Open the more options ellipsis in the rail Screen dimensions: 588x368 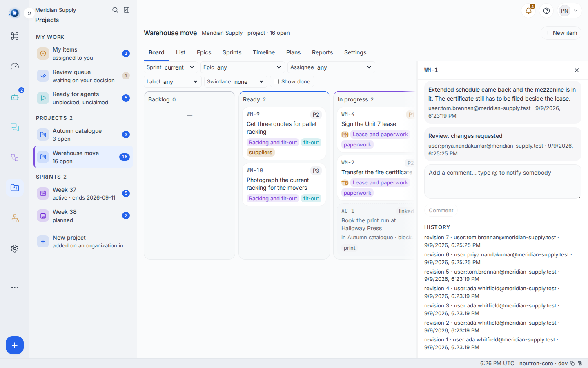(15, 287)
